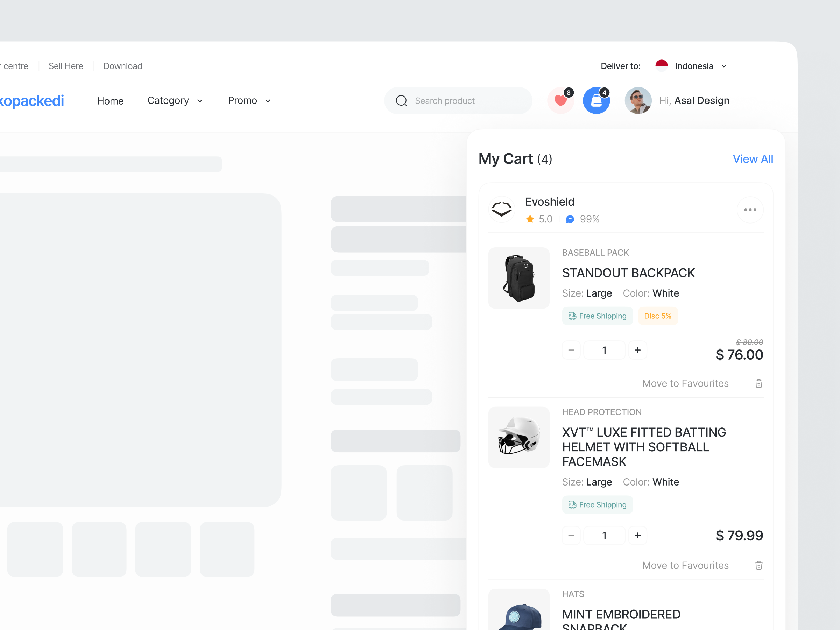
Task: Open the Sell Here link
Action: pos(66,66)
